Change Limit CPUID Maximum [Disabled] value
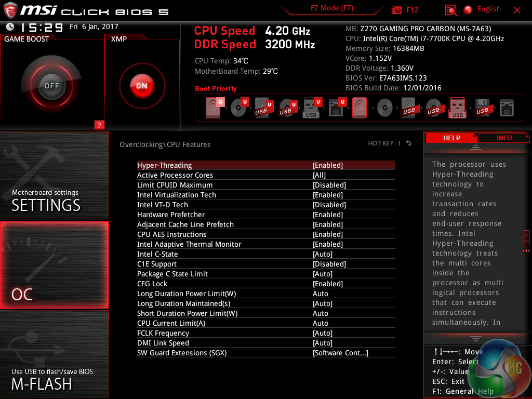532x399 pixels. pos(329,185)
